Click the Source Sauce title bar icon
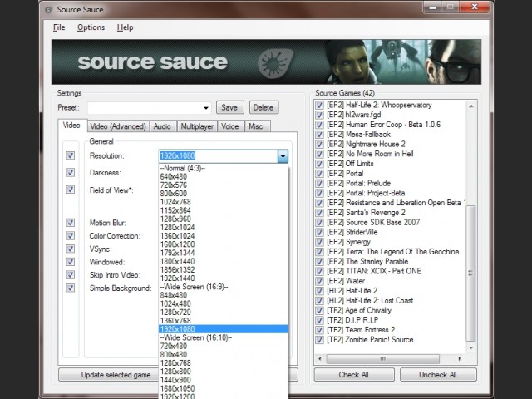The image size is (532, 399). pos(49,10)
